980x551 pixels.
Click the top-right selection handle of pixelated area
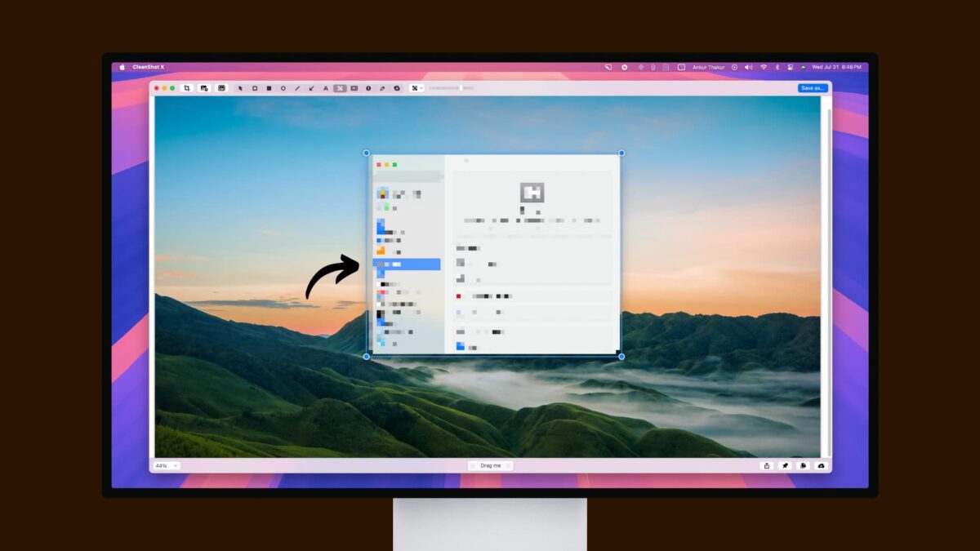(621, 153)
